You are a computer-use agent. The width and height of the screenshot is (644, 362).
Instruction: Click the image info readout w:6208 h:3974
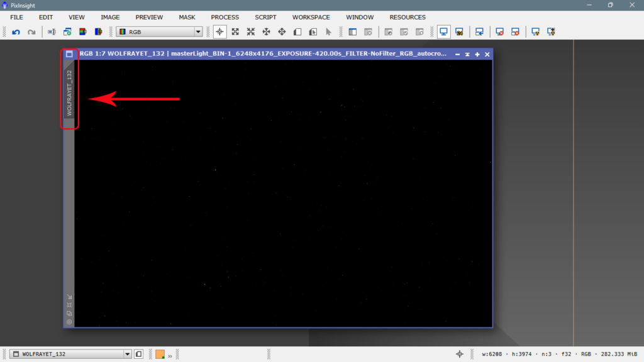[x=559, y=354]
